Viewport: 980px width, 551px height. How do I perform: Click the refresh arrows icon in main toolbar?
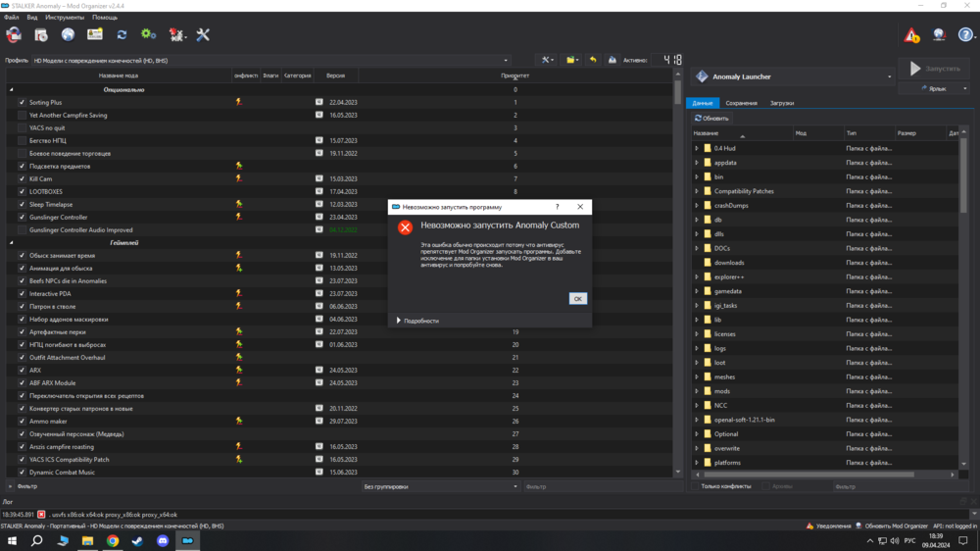pos(122,35)
